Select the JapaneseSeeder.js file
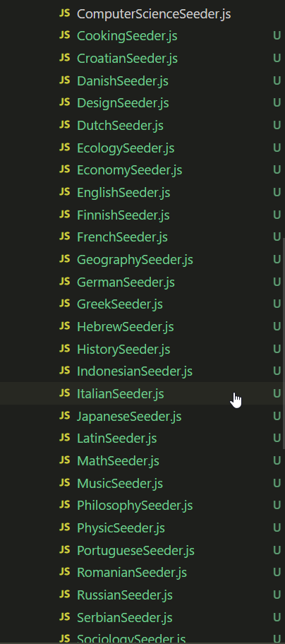Viewport: 285px width, 644px height. pyautogui.click(x=142, y=416)
